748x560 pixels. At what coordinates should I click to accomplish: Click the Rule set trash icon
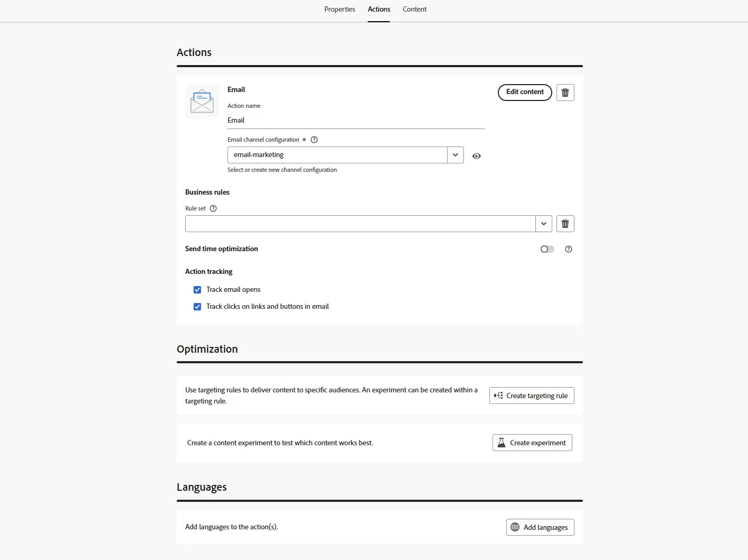pos(565,224)
